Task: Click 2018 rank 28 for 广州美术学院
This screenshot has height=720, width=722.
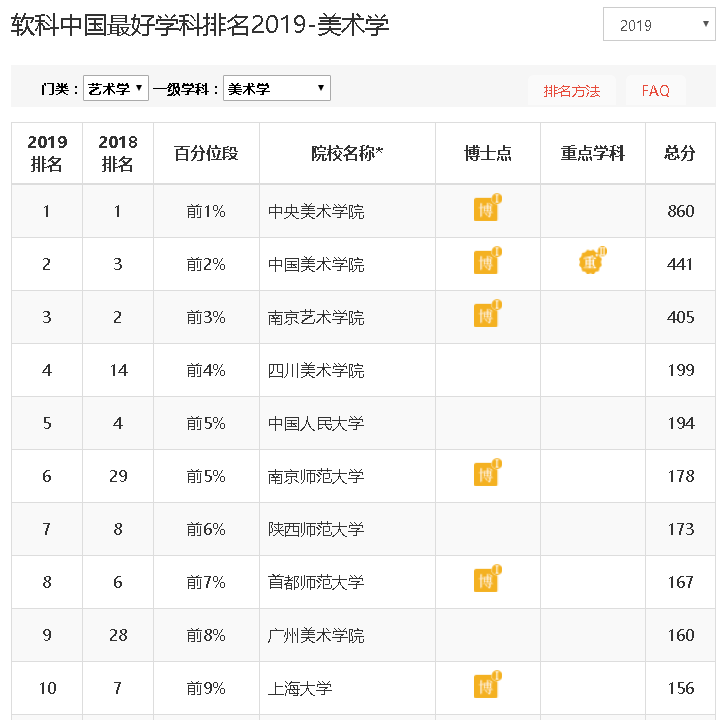Action: tap(118, 635)
